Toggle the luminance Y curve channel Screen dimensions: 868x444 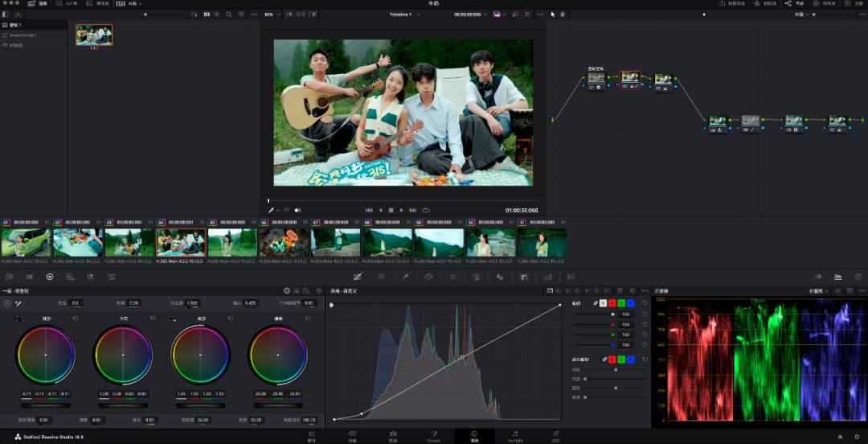click(x=604, y=303)
